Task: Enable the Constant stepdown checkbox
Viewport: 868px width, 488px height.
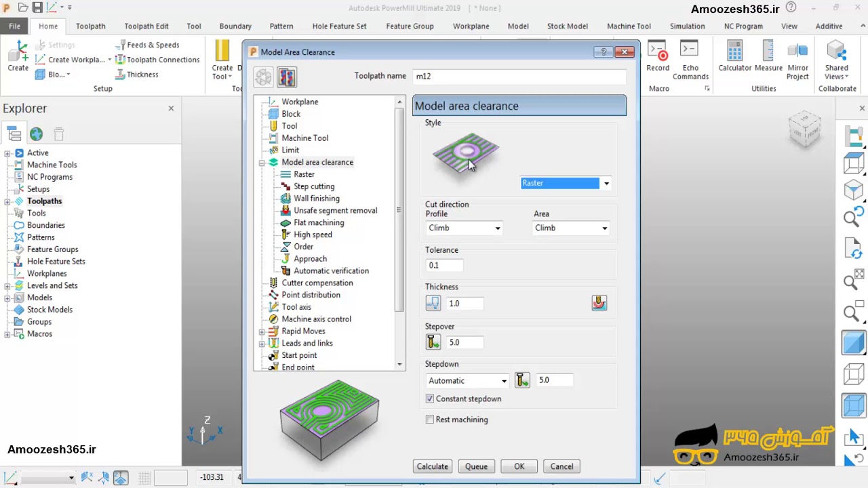Action: 430,399
